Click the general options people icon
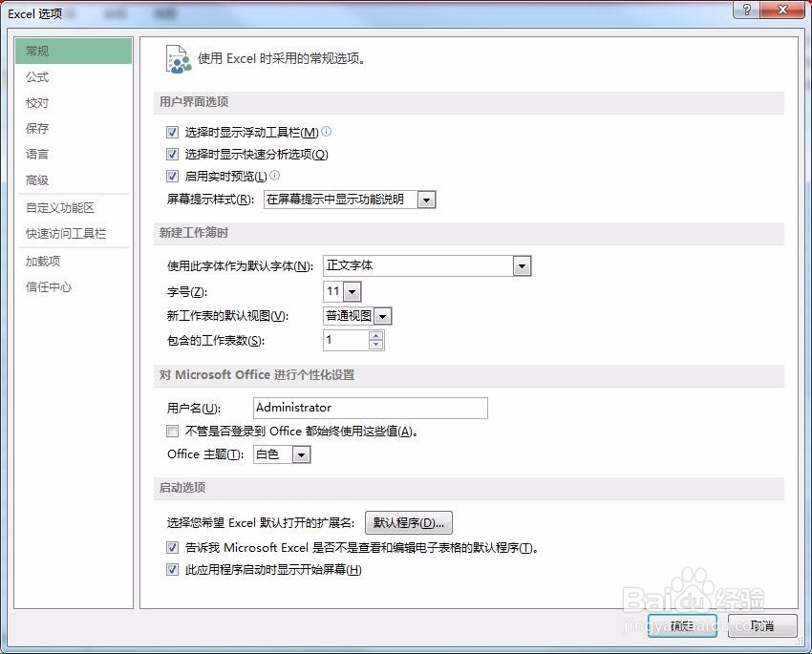 (x=178, y=59)
